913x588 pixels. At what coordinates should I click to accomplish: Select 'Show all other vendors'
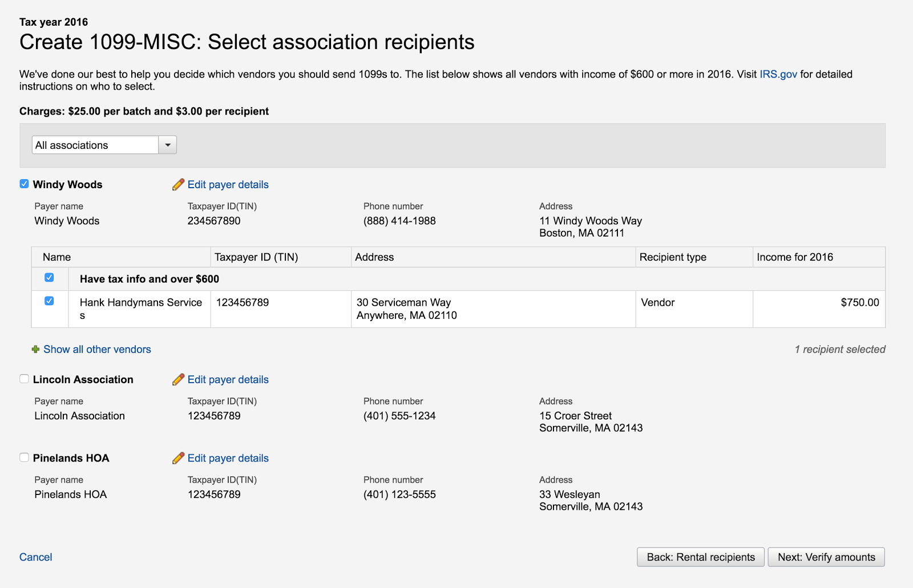coord(97,349)
